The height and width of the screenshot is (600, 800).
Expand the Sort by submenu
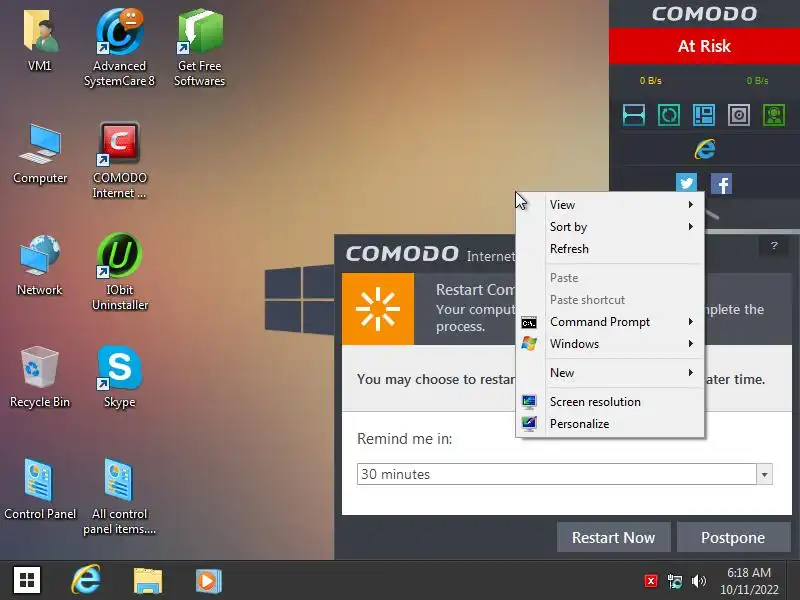coord(610,227)
